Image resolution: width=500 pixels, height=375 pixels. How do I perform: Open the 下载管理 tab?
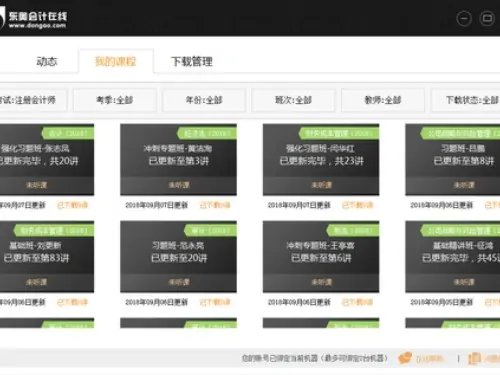coord(192,62)
